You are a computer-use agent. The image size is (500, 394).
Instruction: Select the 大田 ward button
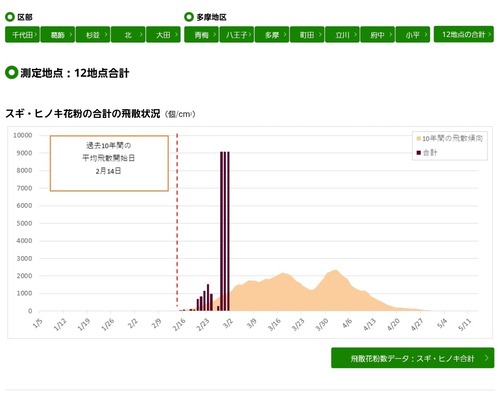[x=163, y=34]
